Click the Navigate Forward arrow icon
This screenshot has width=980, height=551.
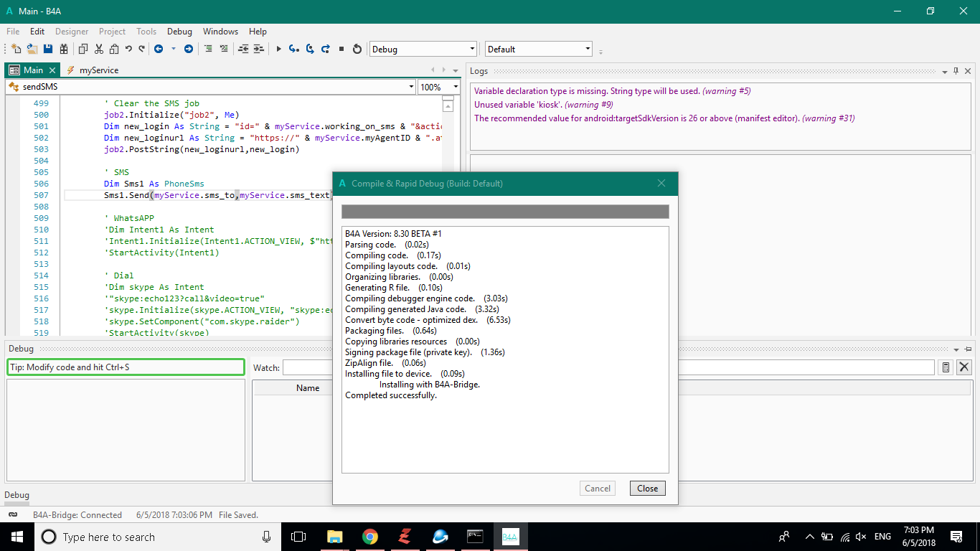click(188, 50)
